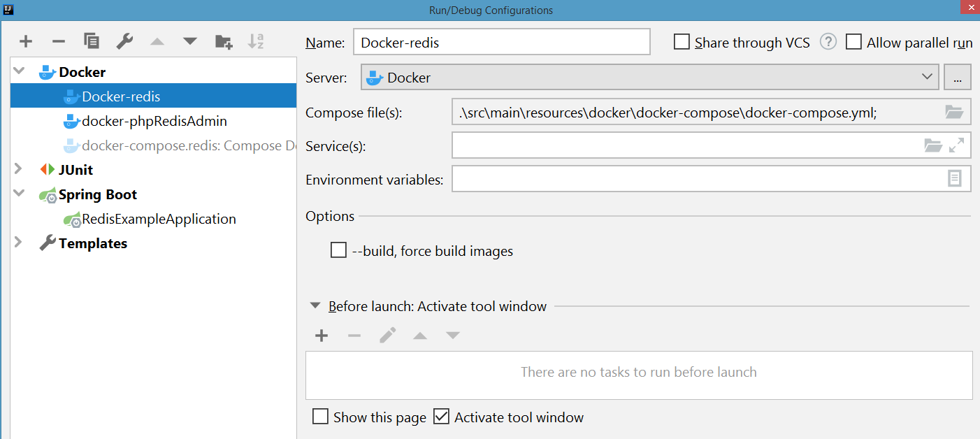Screen dimensions: 980x439
Task: Collapse the Docker tree node
Action: pos(19,72)
